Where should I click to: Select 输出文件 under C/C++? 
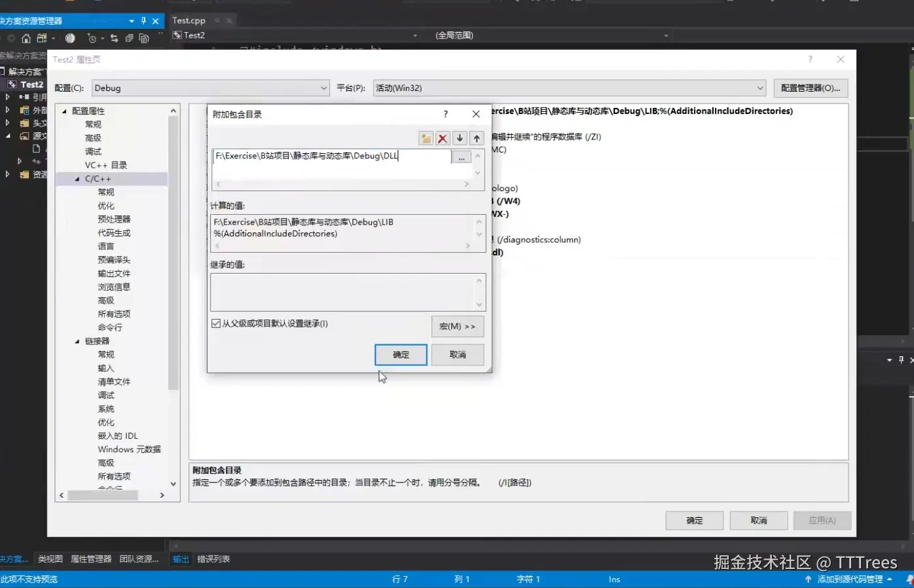point(114,274)
